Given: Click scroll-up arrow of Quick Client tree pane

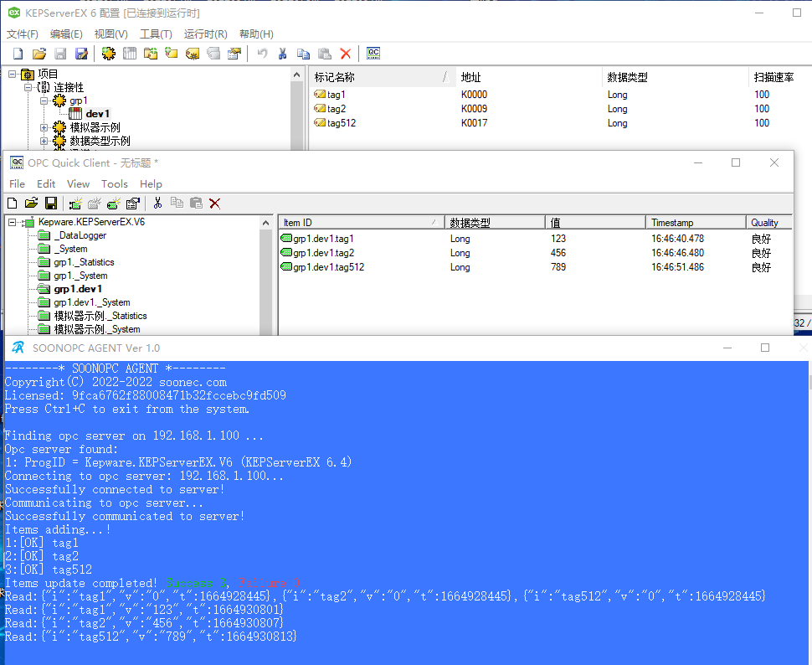Looking at the screenshot, I should [x=265, y=223].
